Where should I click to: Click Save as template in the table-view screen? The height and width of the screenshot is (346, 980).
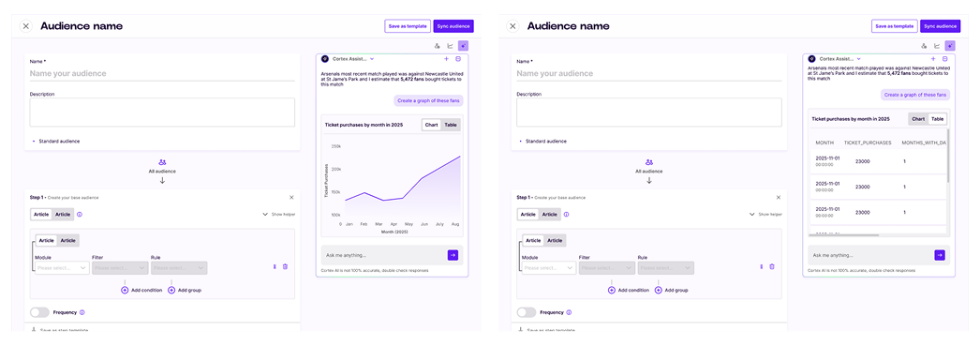895,26
